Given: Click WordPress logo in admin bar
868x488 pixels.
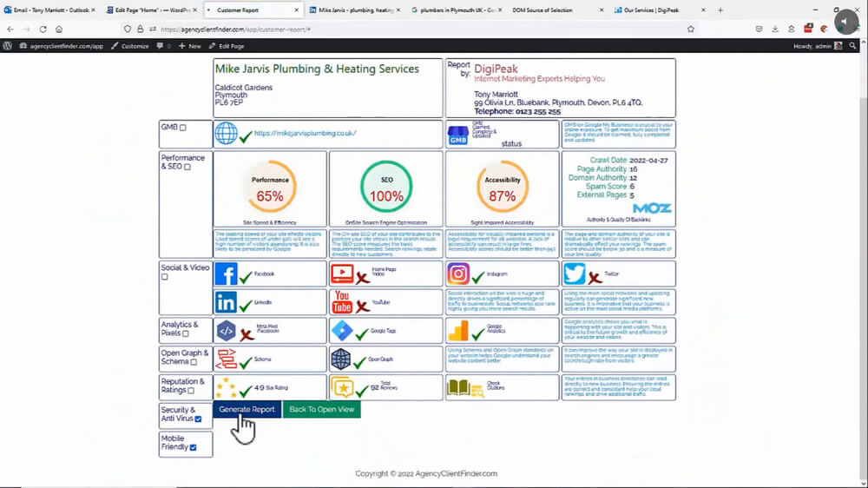Looking at the screenshot, I should tap(7, 46).
